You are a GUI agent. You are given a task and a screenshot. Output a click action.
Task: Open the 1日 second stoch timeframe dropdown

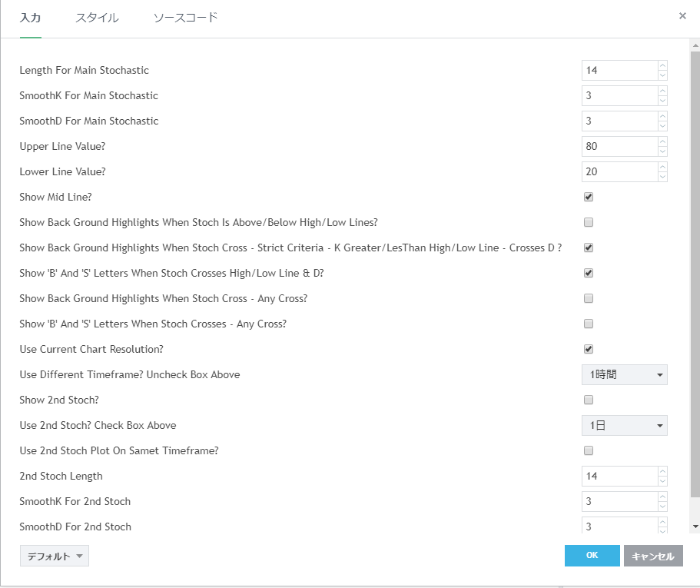click(624, 425)
